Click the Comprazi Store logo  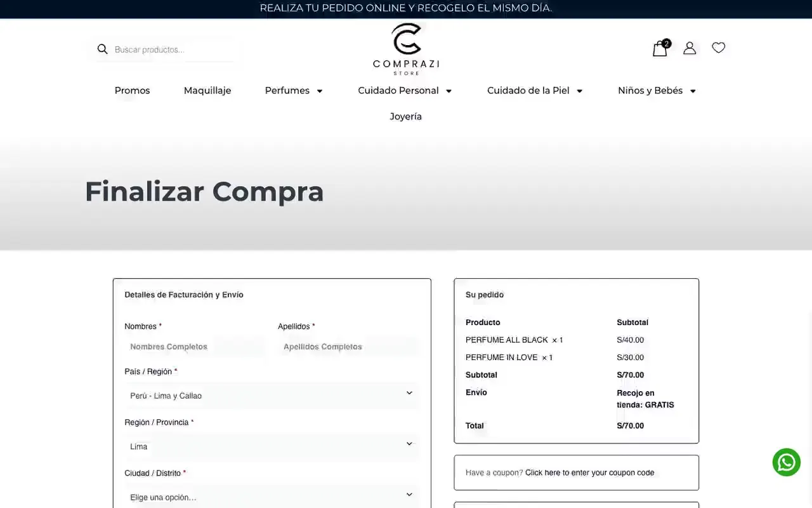pyautogui.click(x=406, y=50)
